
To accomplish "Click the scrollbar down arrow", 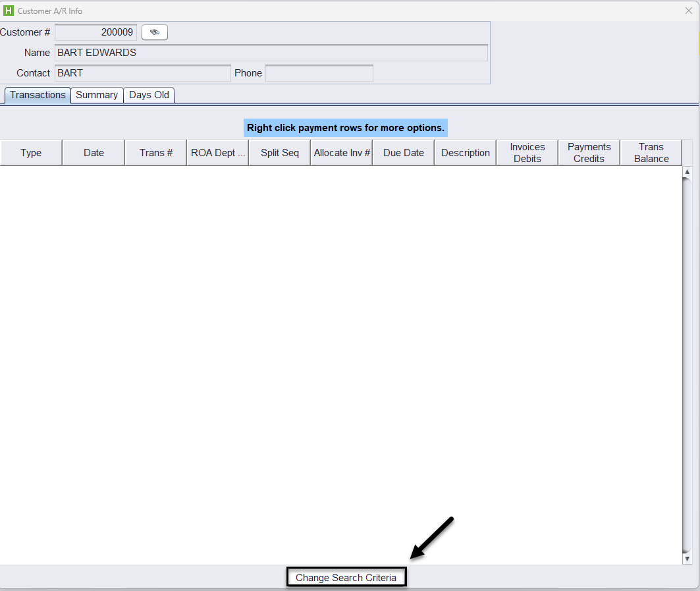I will point(687,558).
